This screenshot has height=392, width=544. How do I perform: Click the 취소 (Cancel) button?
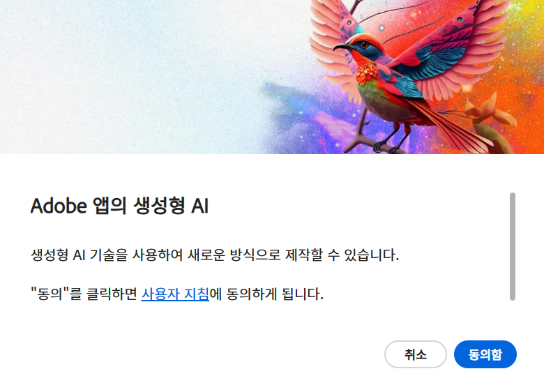click(415, 354)
